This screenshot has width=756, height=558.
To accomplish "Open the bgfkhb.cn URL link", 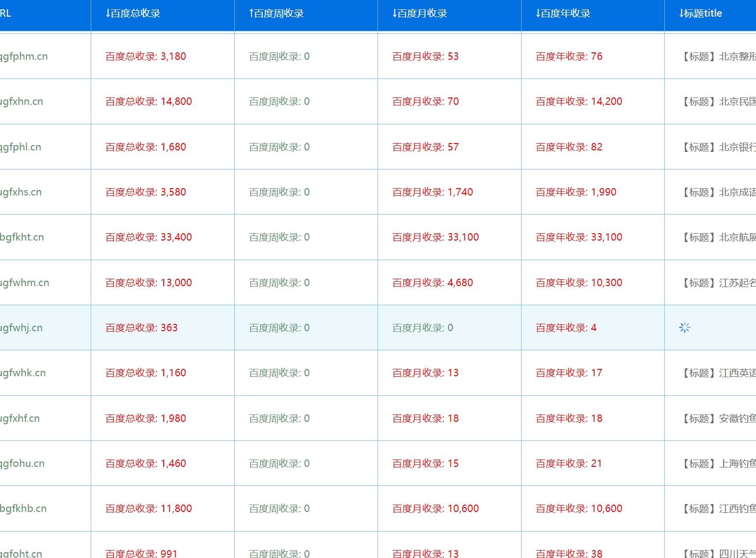I will 24,509.
